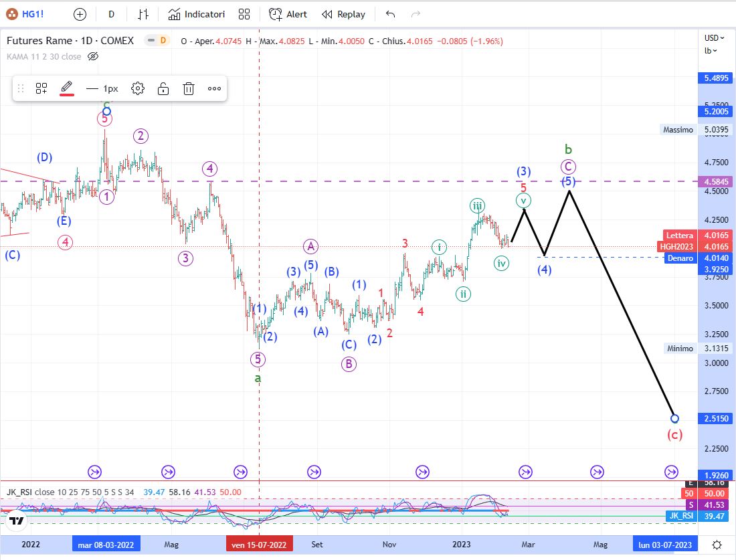The height and width of the screenshot is (560, 736).
Task: Select the 2.5150 line endpoint circle
Action: pyautogui.click(x=674, y=418)
